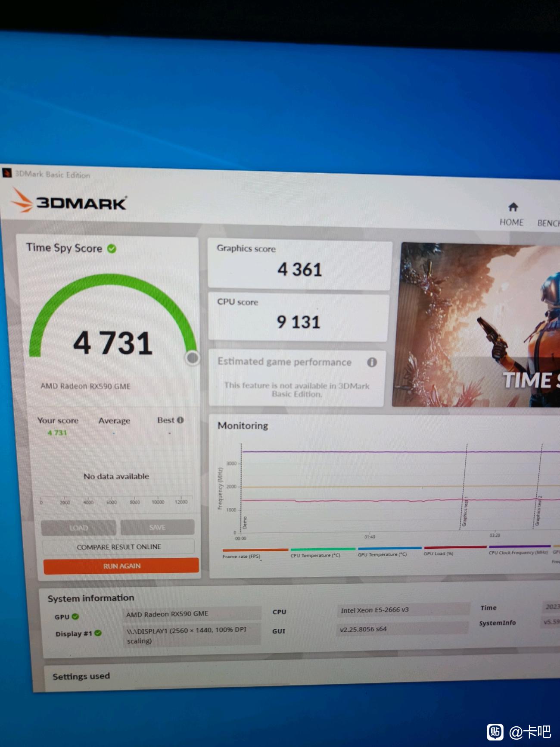Click the 03:20 time label on chart axis
This screenshot has width=560, height=747.
click(495, 535)
